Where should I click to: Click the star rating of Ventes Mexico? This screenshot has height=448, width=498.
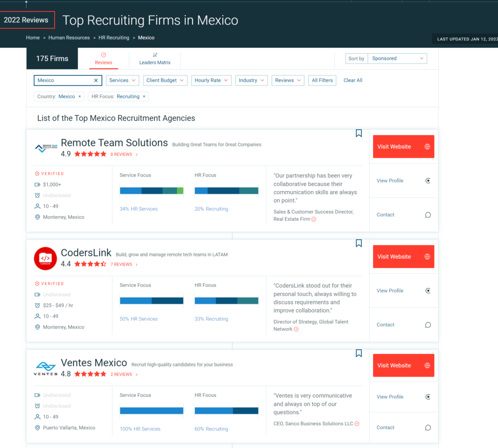(x=90, y=374)
